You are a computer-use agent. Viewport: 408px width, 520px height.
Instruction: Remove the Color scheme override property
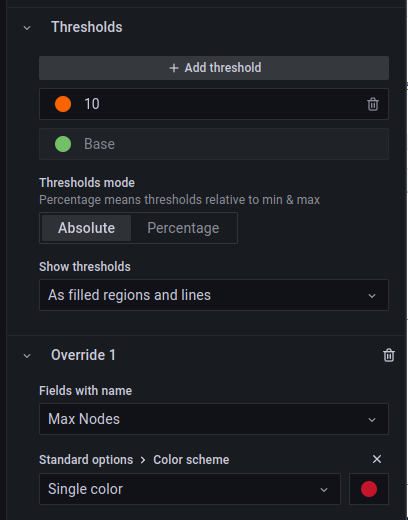point(377,459)
